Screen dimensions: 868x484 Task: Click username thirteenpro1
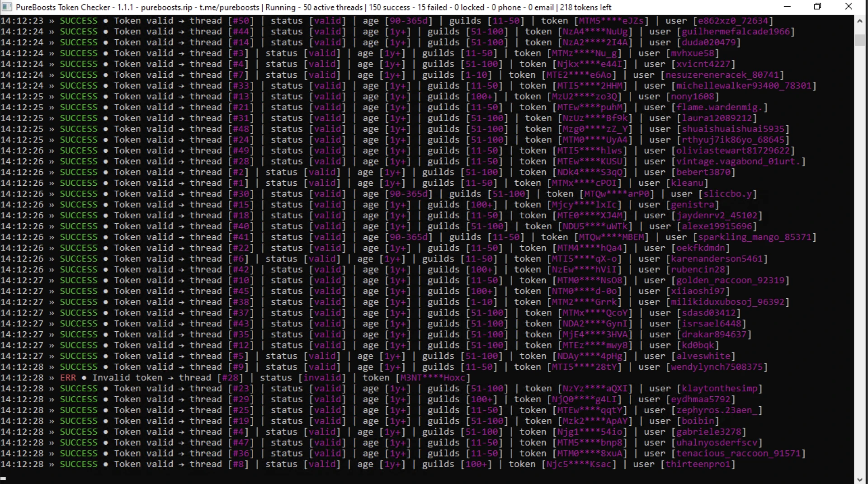698,464
